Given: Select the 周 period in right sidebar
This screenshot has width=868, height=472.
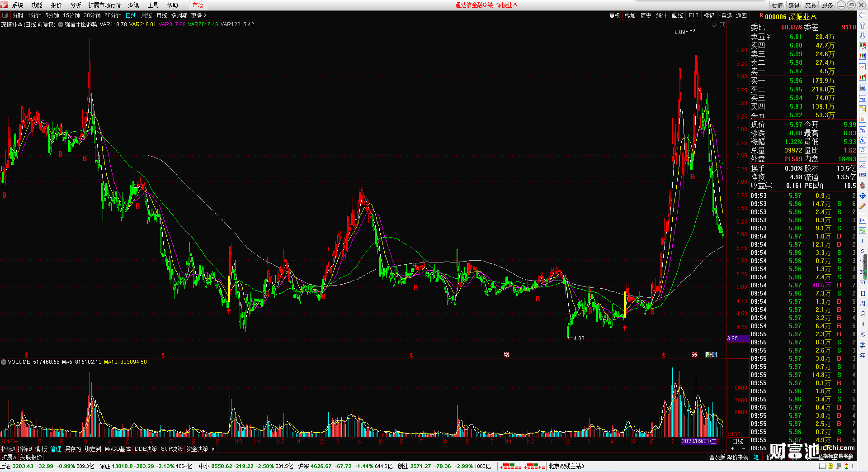Looking at the screenshot, I should (x=862, y=303).
